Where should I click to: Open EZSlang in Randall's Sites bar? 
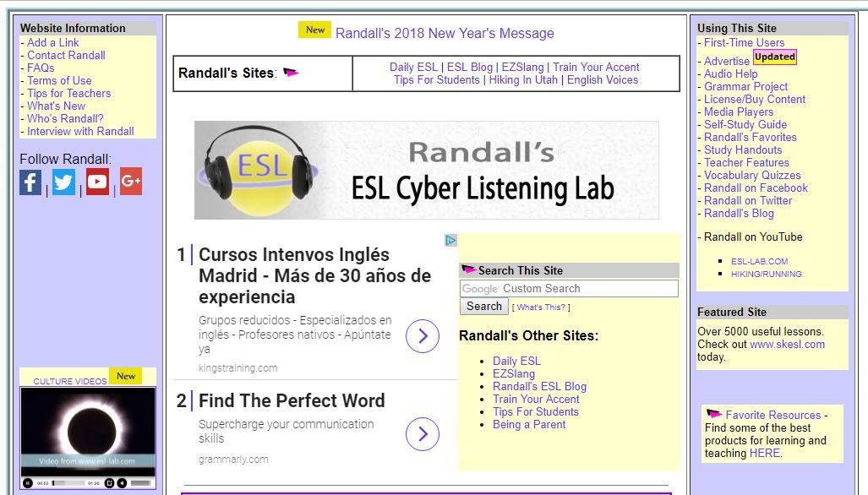point(522,67)
